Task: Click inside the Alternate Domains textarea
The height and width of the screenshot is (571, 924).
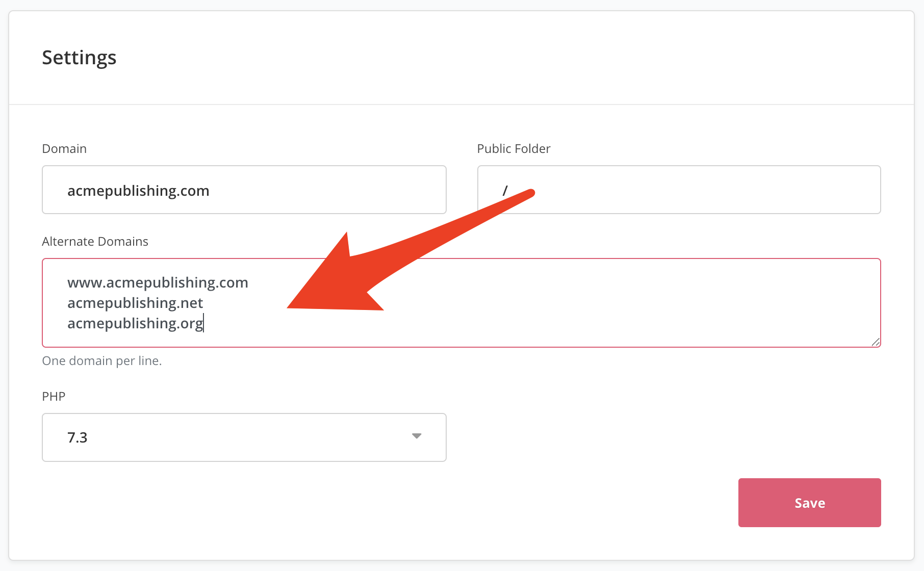Action: (x=461, y=303)
